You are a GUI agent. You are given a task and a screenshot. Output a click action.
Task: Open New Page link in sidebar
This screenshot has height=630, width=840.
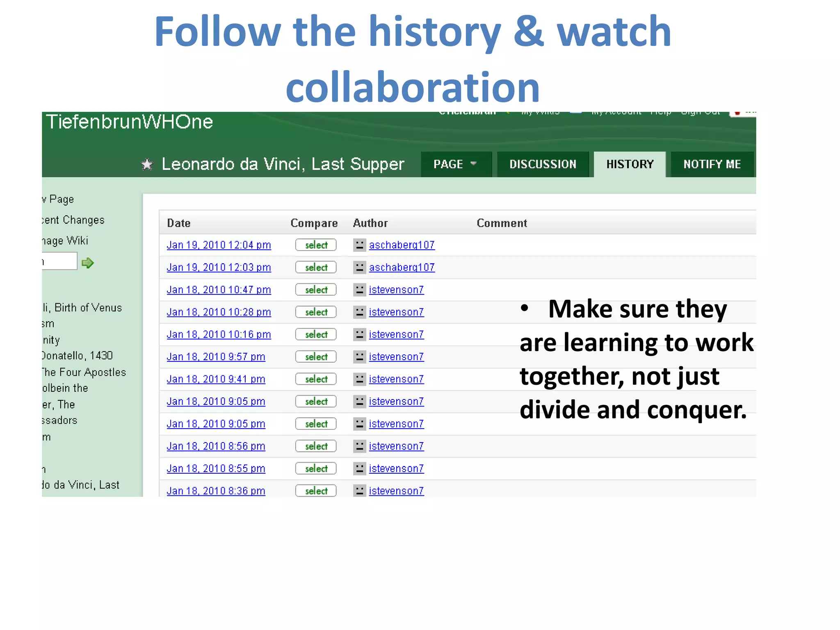coord(58,199)
